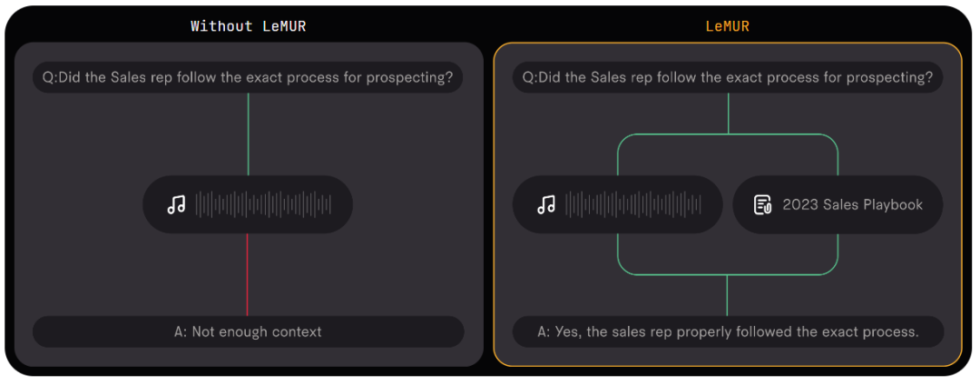Click the "Q:" prefix in the left question
Viewport: 980px width, 385px height.
click(50, 77)
